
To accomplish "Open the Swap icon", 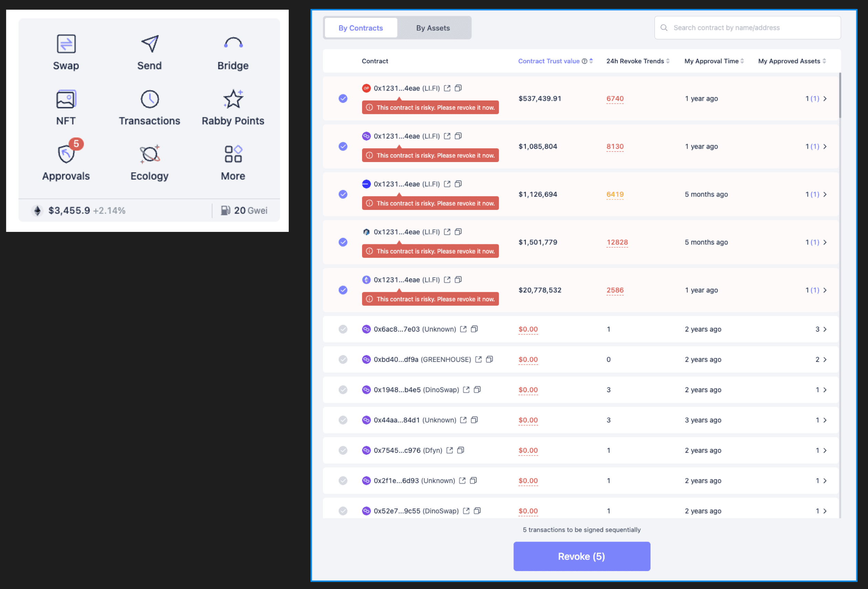I will [x=66, y=44].
